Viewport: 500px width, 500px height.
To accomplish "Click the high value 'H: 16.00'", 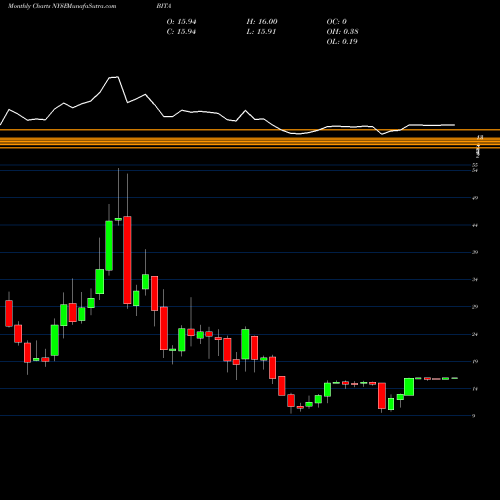I will click(262, 22).
